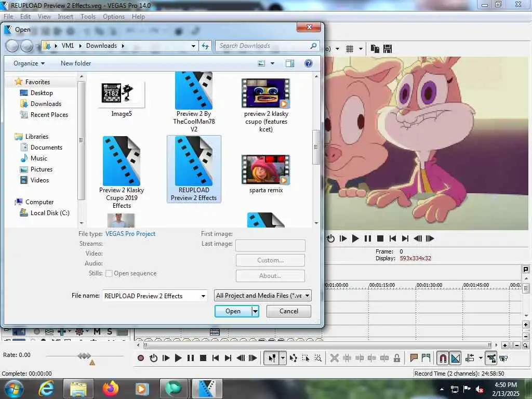The image size is (532, 399).
Task: Click the Overlays grid icon in preview
Action: [x=350, y=49]
